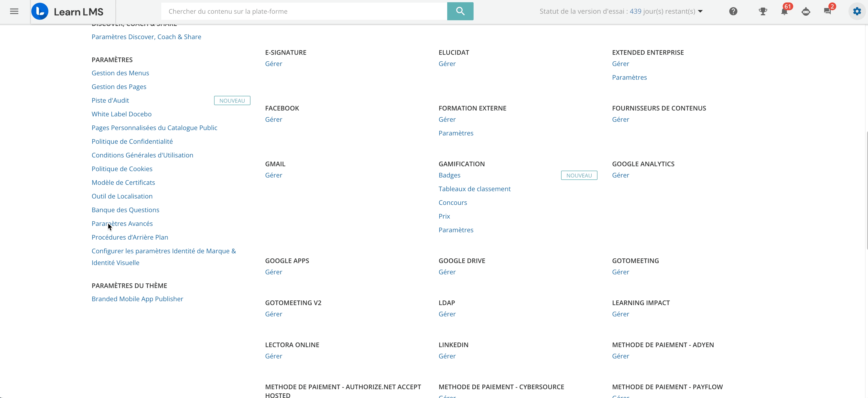Open the hamburger main menu
This screenshot has width=868, height=398.
[14, 11]
